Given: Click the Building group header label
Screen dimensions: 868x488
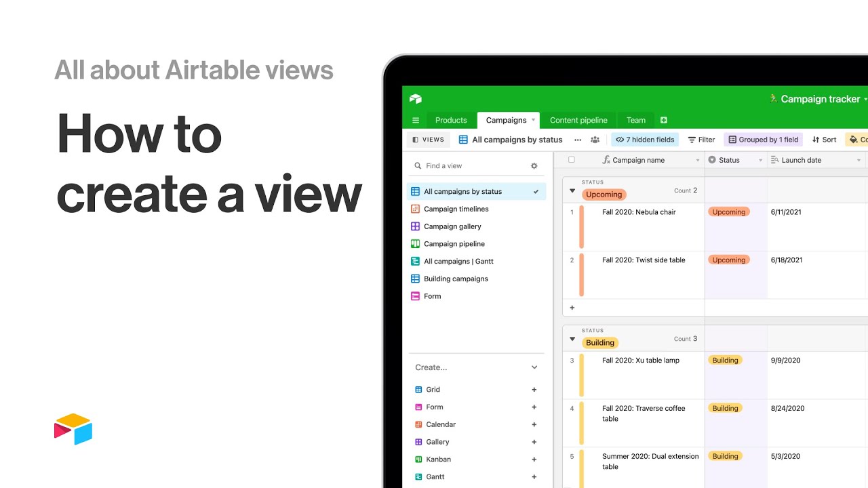Looking at the screenshot, I should point(600,343).
